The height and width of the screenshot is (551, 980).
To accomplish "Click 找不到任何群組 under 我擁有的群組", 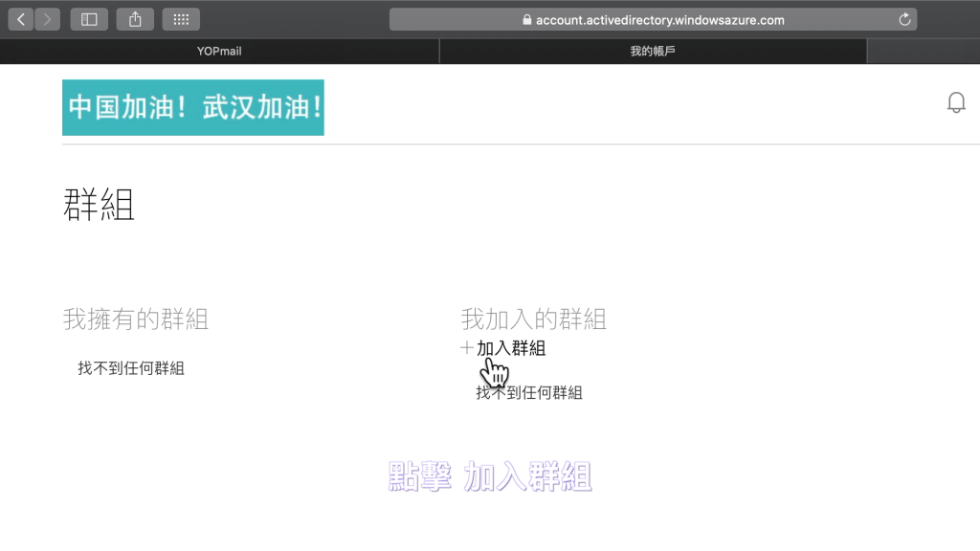I will pos(131,368).
